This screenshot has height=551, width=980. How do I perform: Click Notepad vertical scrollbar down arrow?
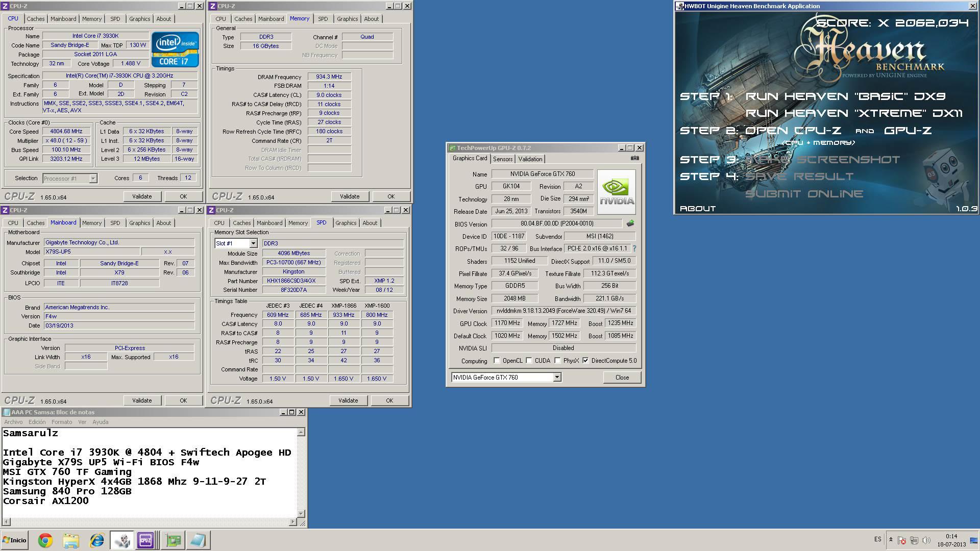301,513
